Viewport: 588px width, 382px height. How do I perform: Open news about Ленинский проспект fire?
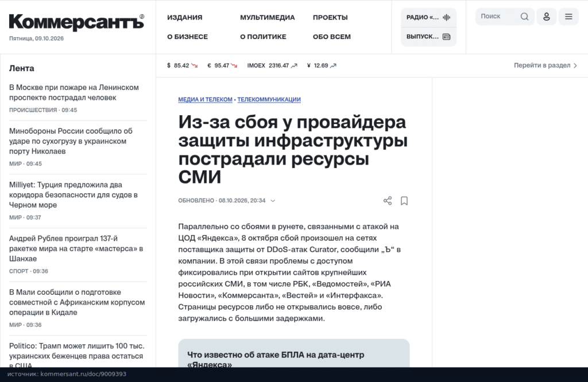click(74, 92)
